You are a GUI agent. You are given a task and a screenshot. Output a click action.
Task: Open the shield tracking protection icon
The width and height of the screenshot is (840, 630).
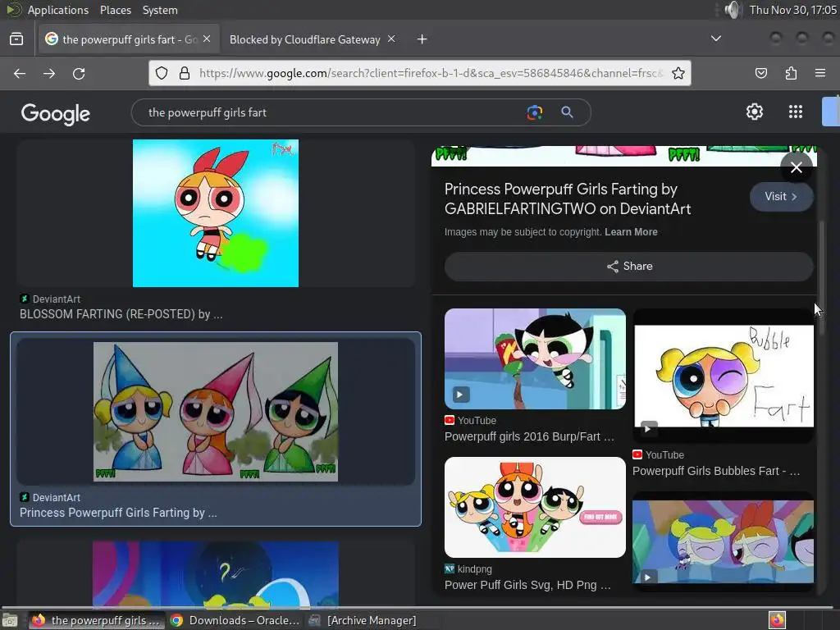click(162, 73)
